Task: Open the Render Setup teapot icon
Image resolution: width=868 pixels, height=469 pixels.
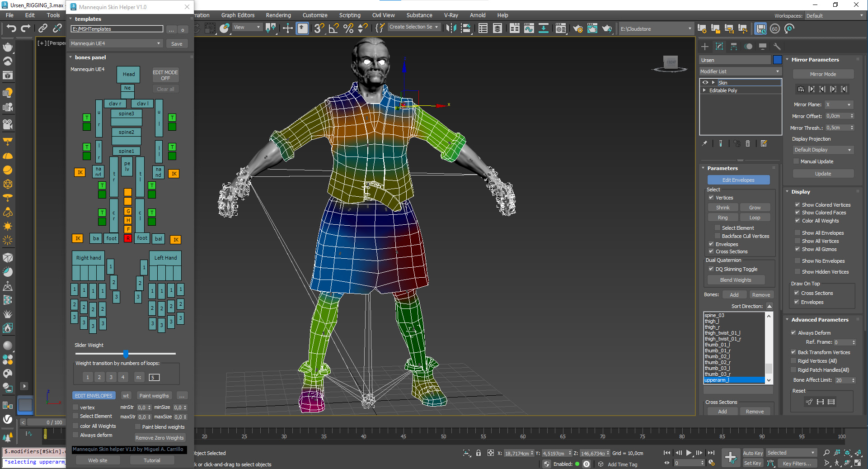Action: click(x=577, y=28)
